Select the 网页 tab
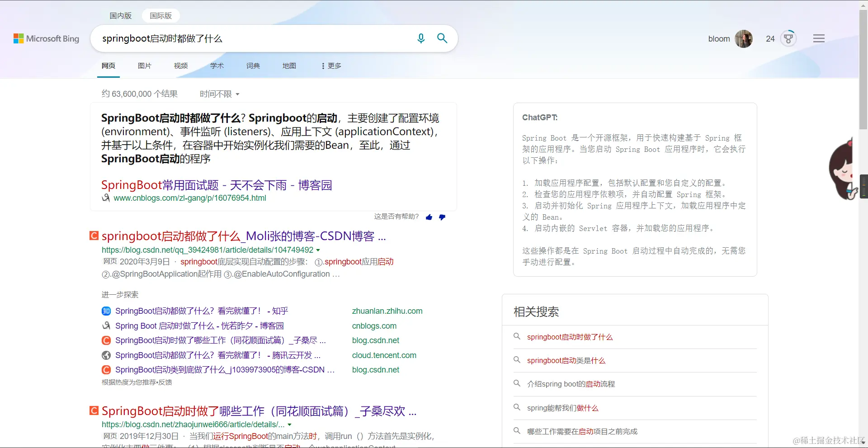The width and height of the screenshot is (868, 448). tap(108, 66)
